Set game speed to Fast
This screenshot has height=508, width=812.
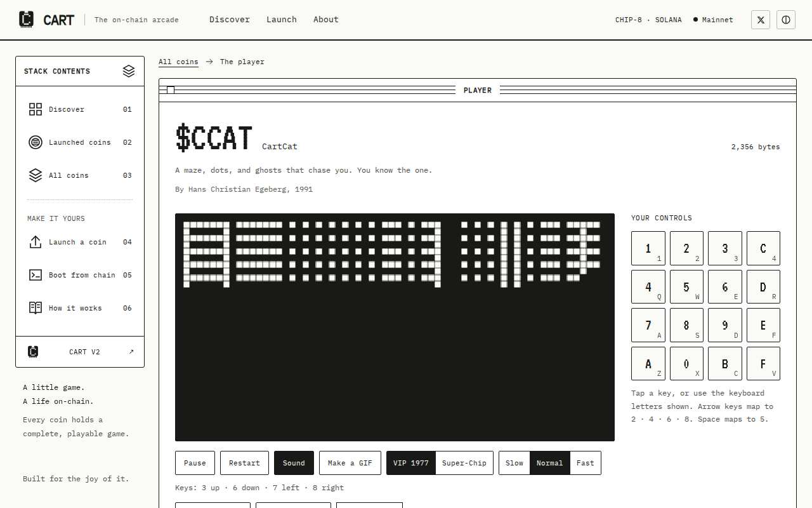[586, 463]
